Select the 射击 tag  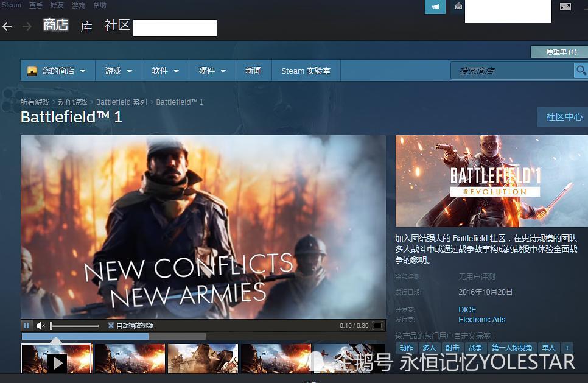pyautogui.click(x=453, y=348)
